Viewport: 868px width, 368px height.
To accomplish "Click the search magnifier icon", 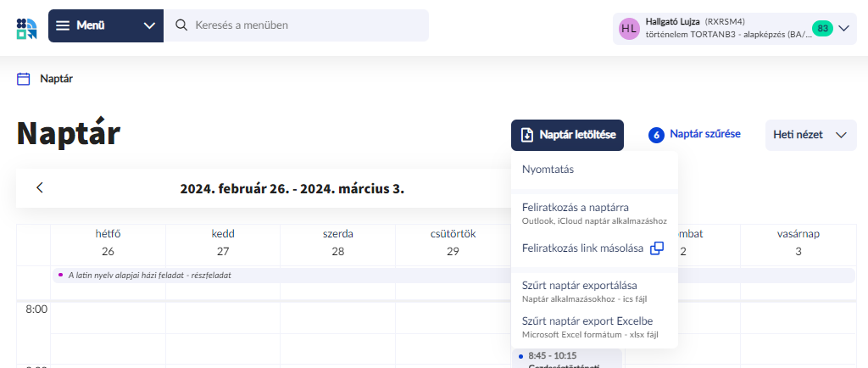I will click(x=181, y=25).
